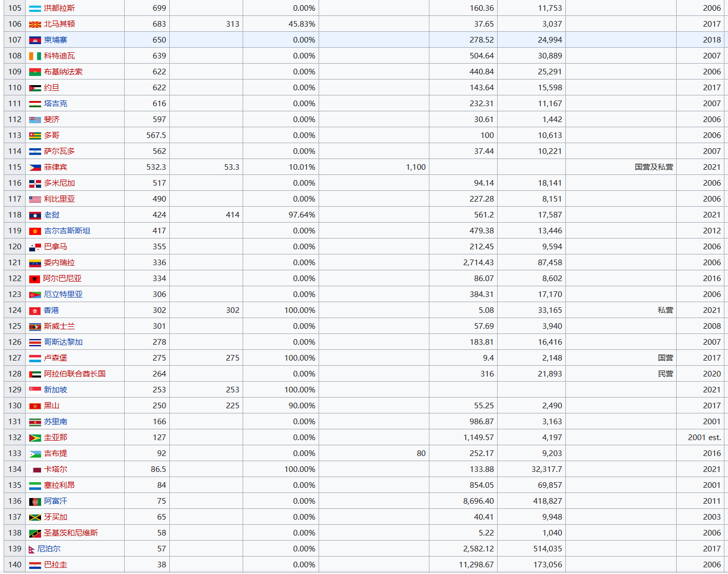Click the Côte d'Ivoire flag in row 108
Image resolution: width=728 pixels, height=574 pixels.
click(x=35, y=56)
